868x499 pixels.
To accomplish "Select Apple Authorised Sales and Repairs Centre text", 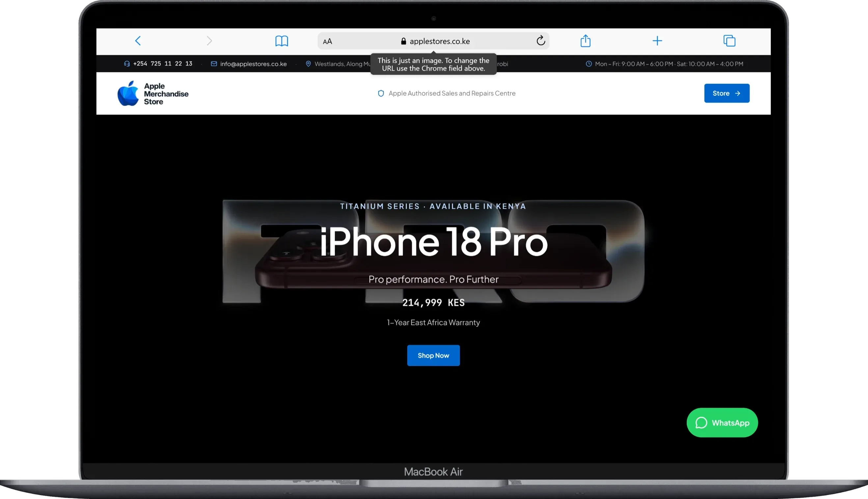I will tap(452, 93).
